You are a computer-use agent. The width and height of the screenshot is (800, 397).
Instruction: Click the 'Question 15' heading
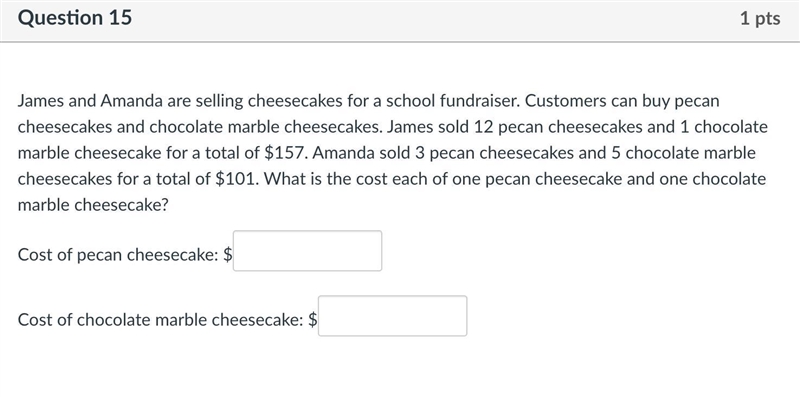74,18
